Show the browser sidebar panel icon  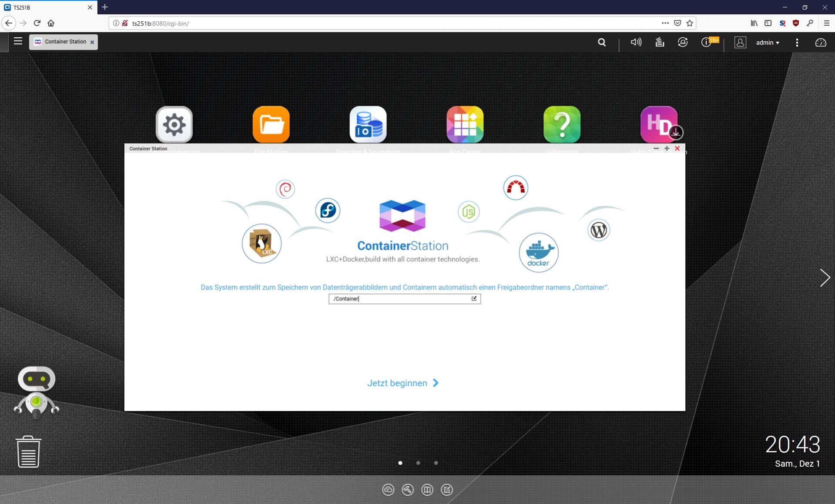(768, 23)
